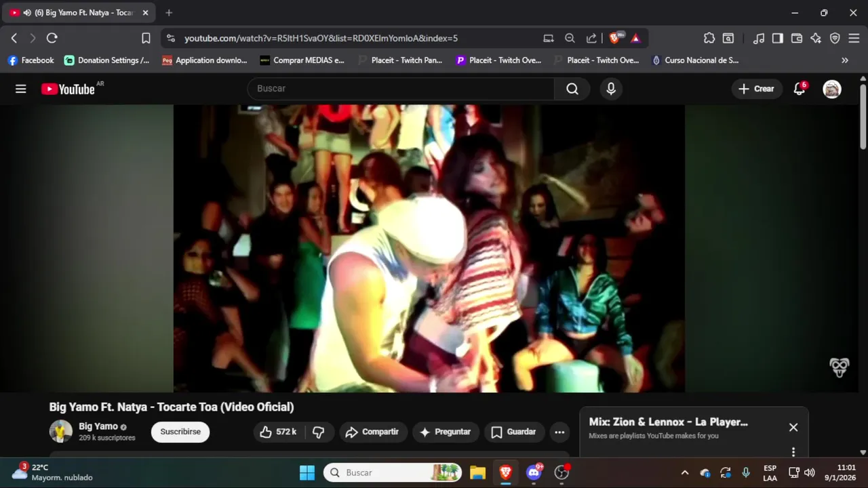
Task: Click the forward navigation arrow
Action: pyautogui.click(x=33, y=38)
